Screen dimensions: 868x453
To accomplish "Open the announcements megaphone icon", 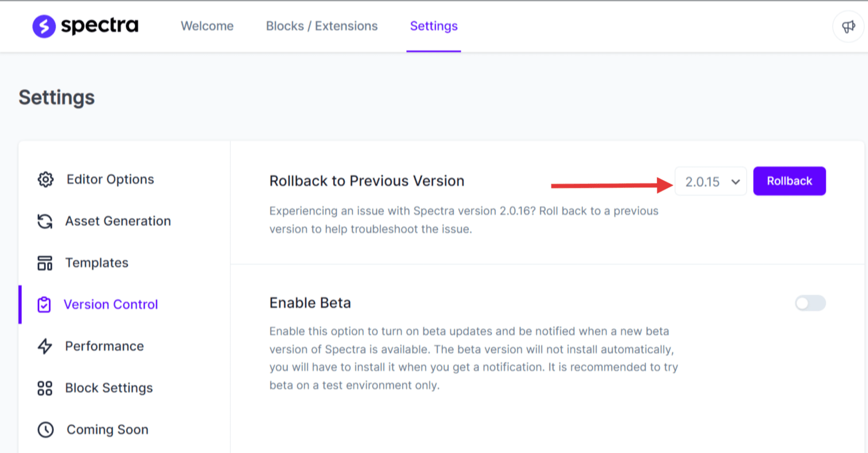I will point(848,26).
